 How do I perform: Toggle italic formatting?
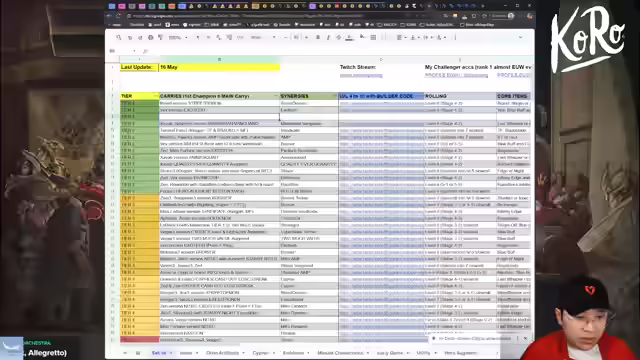328,37
